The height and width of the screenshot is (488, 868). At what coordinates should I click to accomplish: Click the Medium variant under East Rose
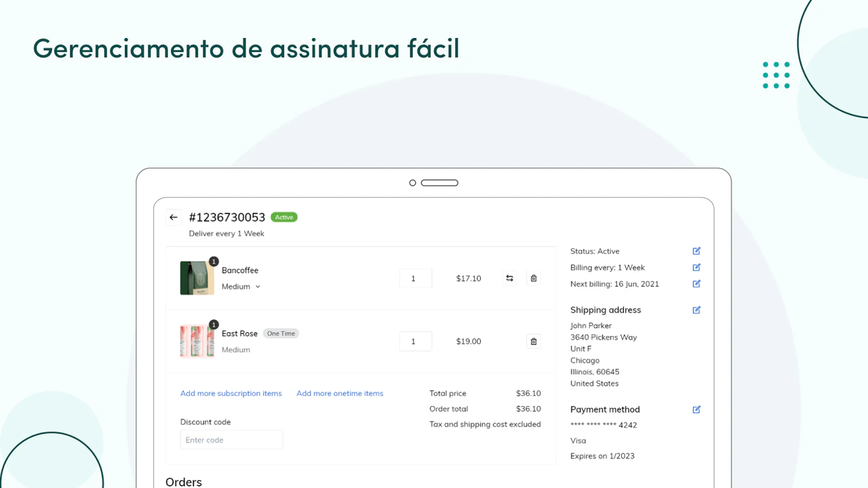[x=236, y=350]
